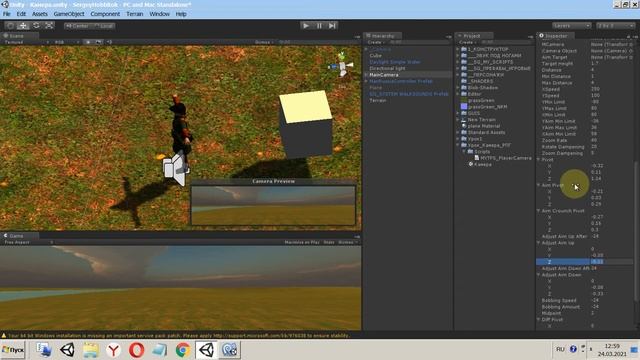Collapse Adjust Aim Down section
This screenshot has width=640, height=360.
538,275
